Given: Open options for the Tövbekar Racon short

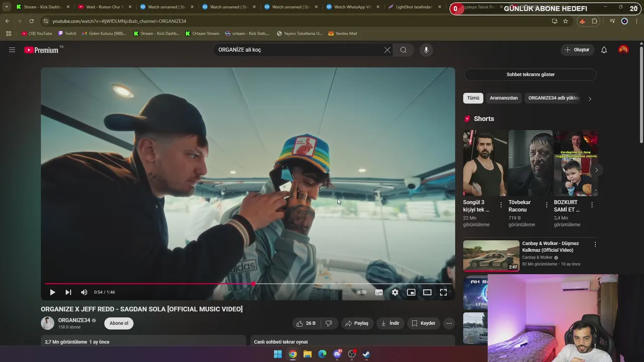Looking at the screenshot, I should (x=546, y=205).
